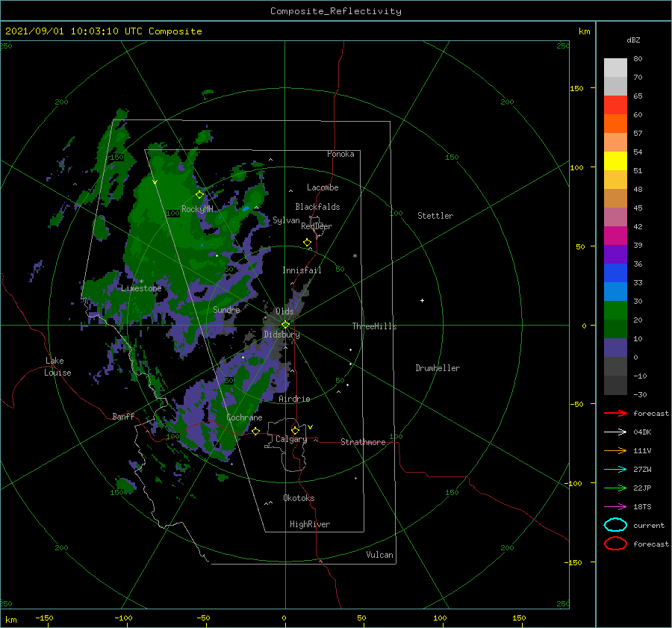Image resolution: width=672 pixels, height=628 pixels.
Task: Click the km unit label at top right
Action: pos(584,31)
